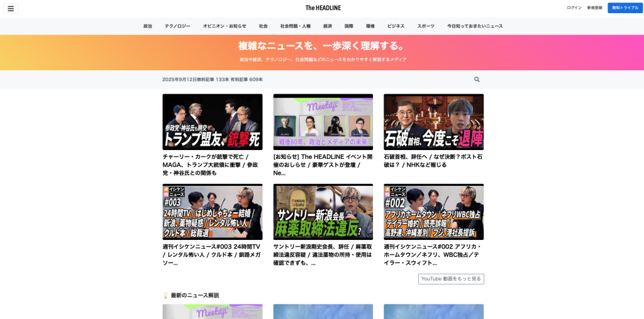The width and height of the screenshot is (644, 319).
Task: Select the 国際 category
Action: (348, 26)
